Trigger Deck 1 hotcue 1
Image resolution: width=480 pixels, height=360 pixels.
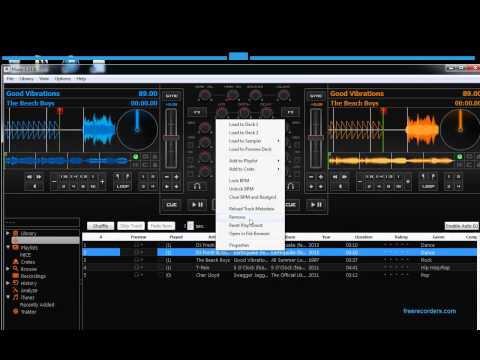pos(143,177)
